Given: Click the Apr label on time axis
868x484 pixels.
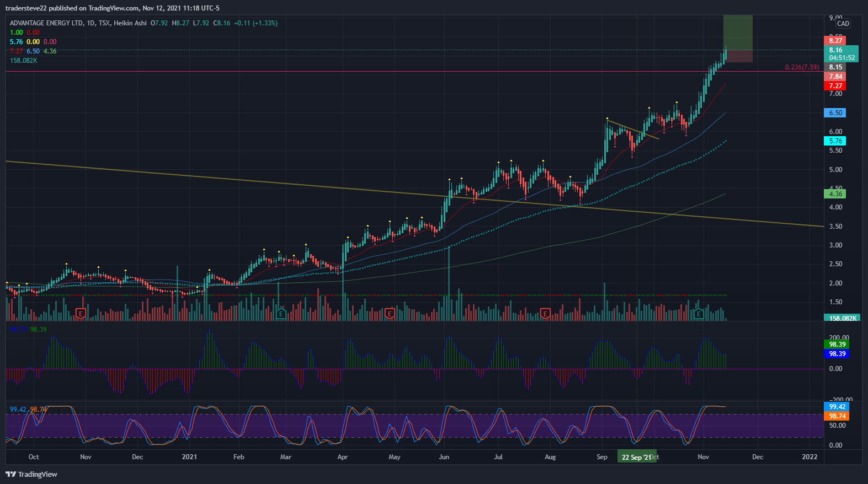Looking at the screenshot, I should click(342, 457).
